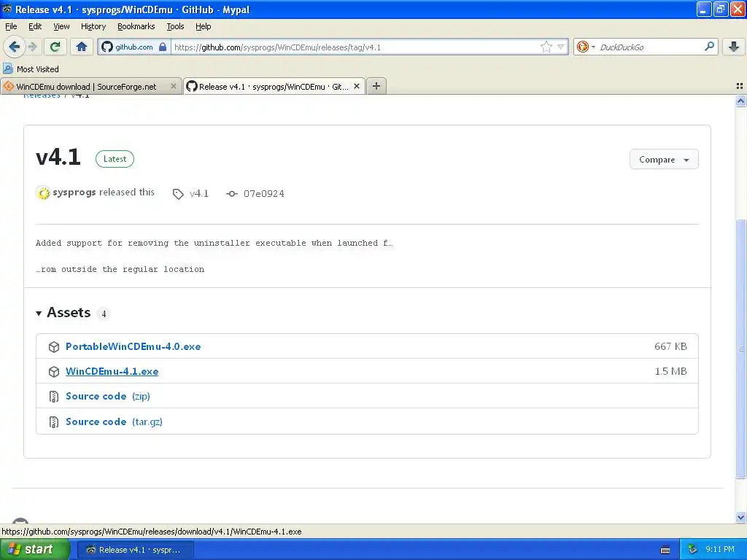Screen dimensions: 747x560
Task: Download Source code (zip)
Action: pyautogui.click(x=108, y=396)
